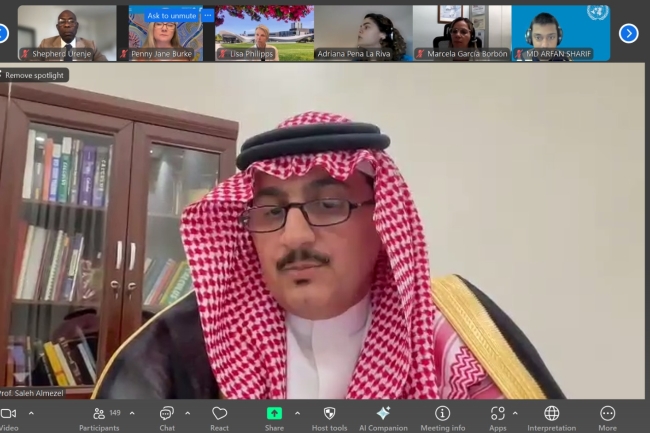Click the muted mic icon on MD ARFAN SHARIF

pos(519,53)
